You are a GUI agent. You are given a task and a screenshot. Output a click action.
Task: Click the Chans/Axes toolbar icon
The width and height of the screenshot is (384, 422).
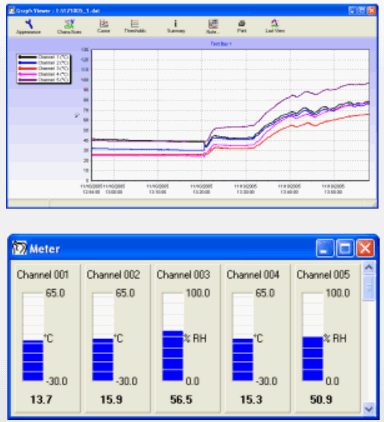pyautogui.click(x=69, y=27)
